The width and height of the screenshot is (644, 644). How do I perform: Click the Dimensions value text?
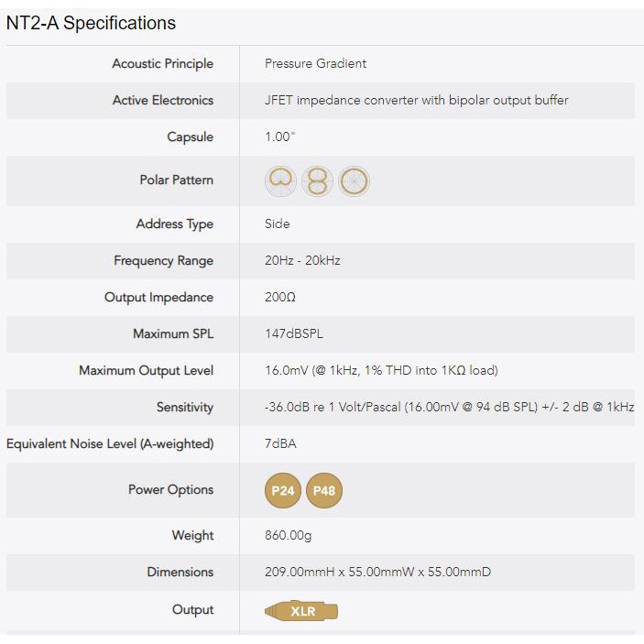pyautogui.click(x=377, y=573)
